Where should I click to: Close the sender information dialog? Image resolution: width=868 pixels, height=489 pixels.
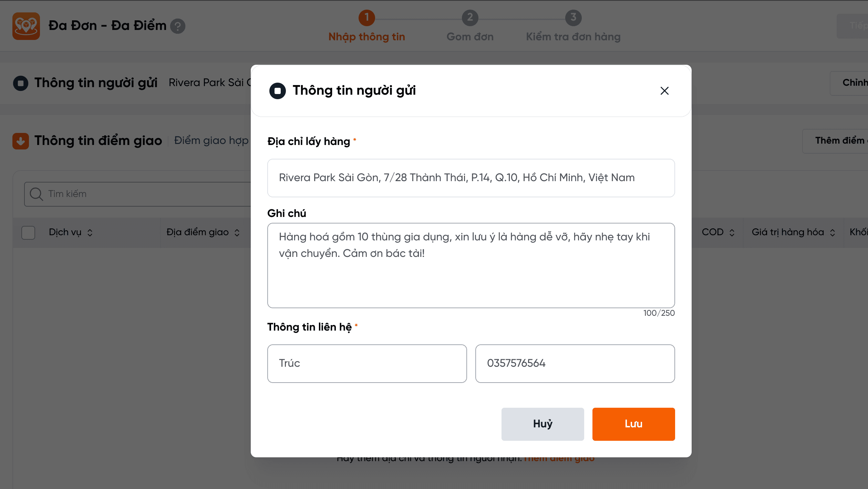(664, 91)
